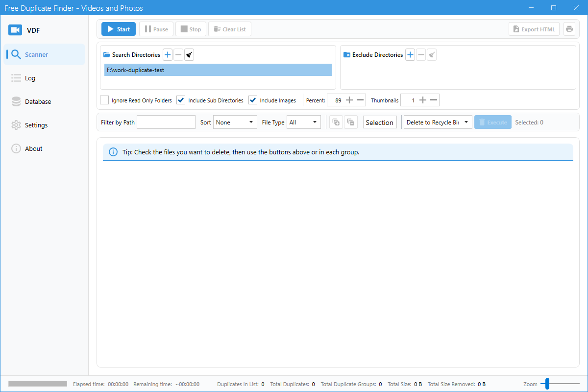Image resolution: width=588 pixels, height=392 pixels.
Task: Uncheck Include Sub Directories
Action: pos(181,100)
